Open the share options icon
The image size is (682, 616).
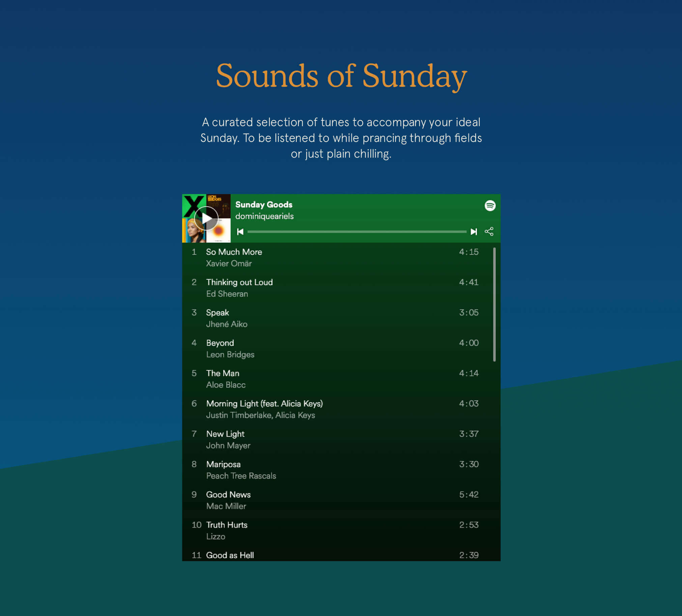pyautogui.click(x=489, y=232)
